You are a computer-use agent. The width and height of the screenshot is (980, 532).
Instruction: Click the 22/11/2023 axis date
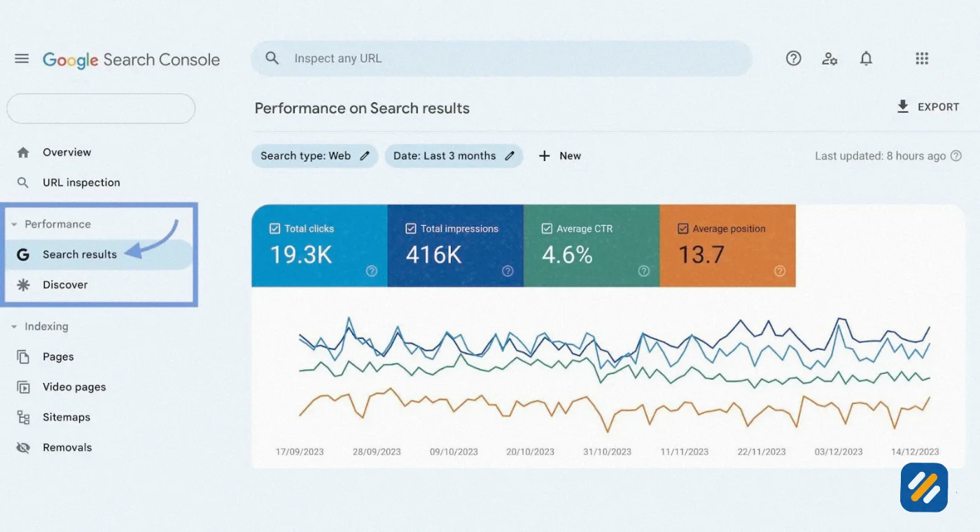[762, 451]
